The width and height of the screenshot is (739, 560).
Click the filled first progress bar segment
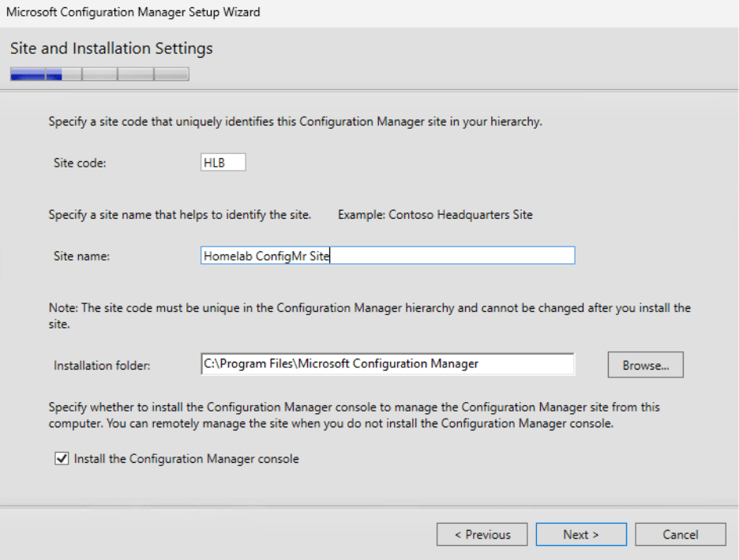[x=26, y=73]
